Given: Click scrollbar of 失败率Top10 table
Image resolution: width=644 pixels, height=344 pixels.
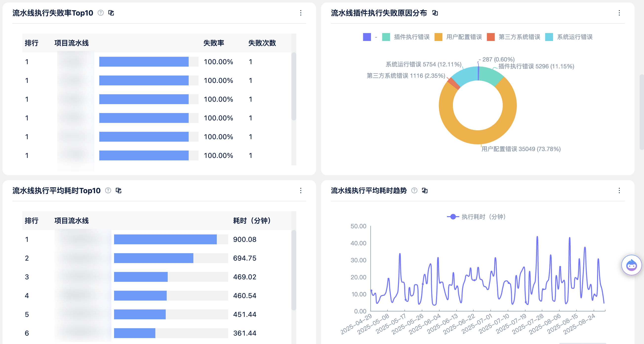Looking at the screenshot, I should coord(294,86).
